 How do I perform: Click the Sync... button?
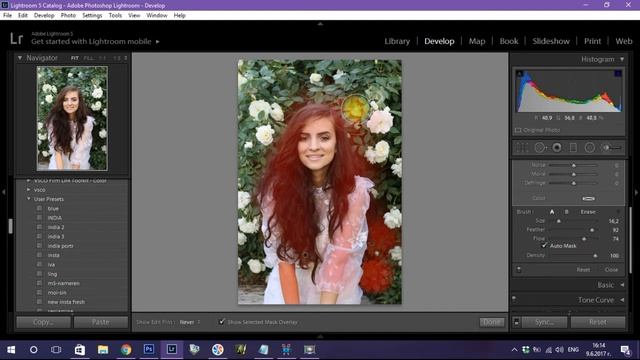click(x=544, y=322)
